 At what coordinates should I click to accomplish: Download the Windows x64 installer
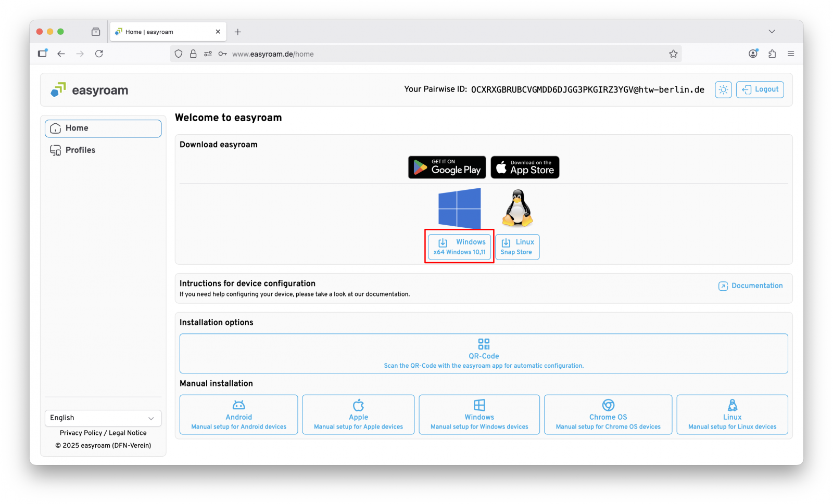(459, 247)
